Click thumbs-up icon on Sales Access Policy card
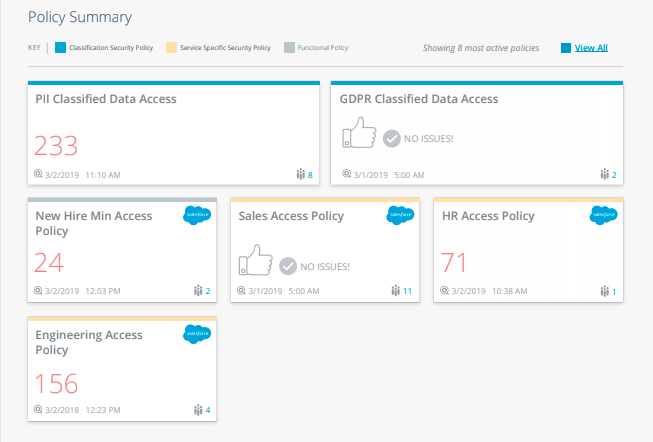This screenshot has height=442, width=653. pos(256,260)
